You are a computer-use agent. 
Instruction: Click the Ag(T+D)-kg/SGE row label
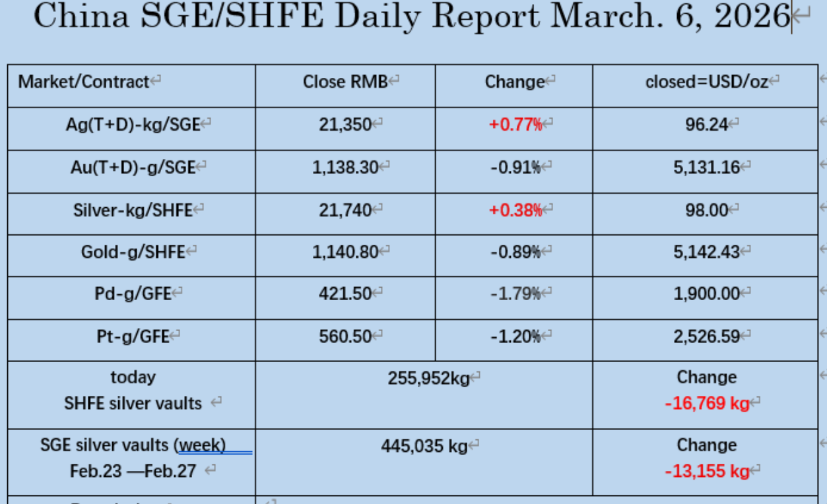pyautogui.click(x=133, y=124)
